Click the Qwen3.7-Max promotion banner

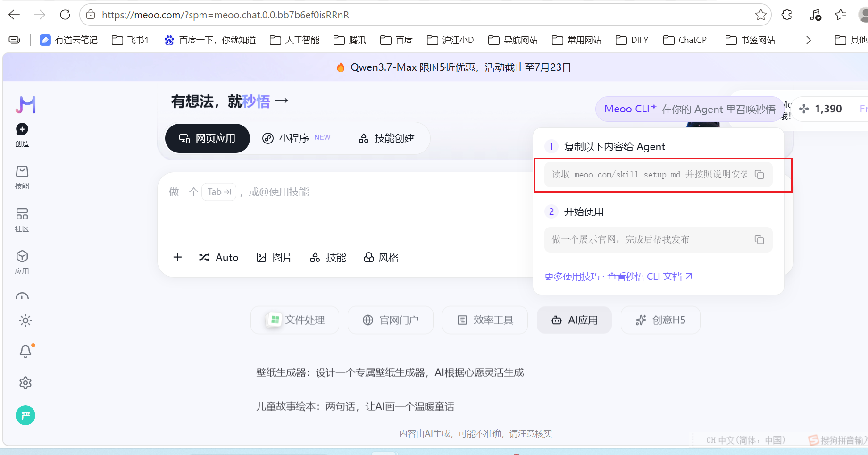click(x=454, y=67)
